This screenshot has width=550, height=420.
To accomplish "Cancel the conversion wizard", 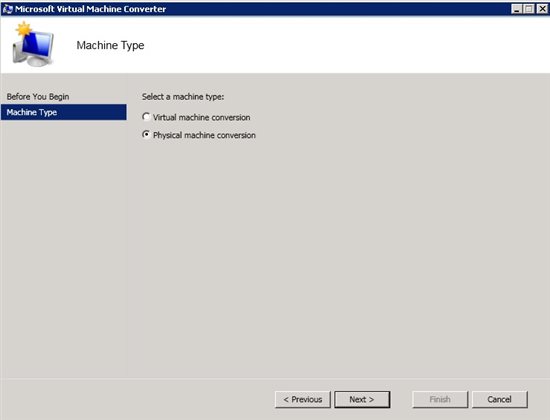I will pos(499,399).
